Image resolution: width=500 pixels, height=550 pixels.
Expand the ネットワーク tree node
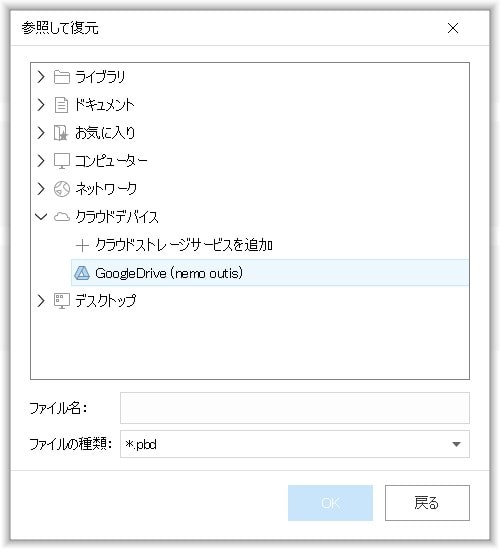tap(41, 189)
